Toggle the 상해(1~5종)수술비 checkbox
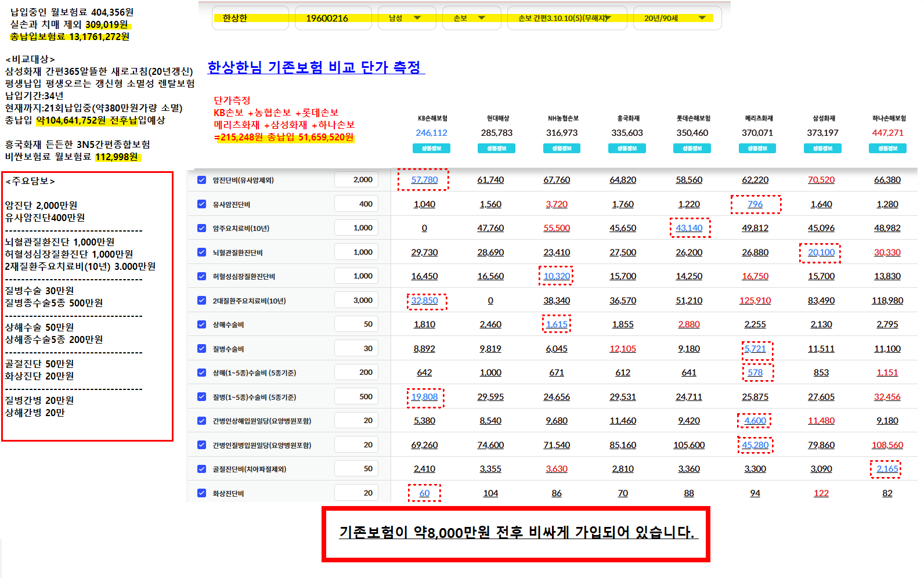Viewport: 924px width, 578px height. click(201, 373)
